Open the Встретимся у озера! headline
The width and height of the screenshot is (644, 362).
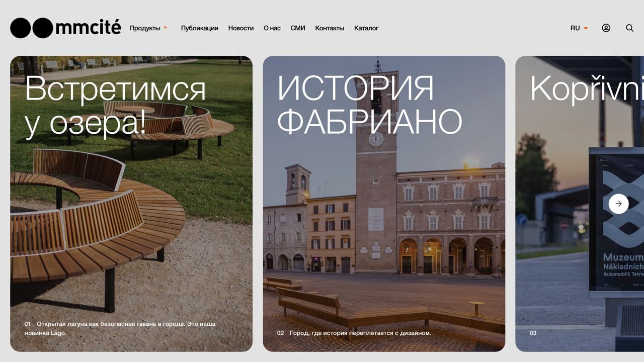point(115,105)
